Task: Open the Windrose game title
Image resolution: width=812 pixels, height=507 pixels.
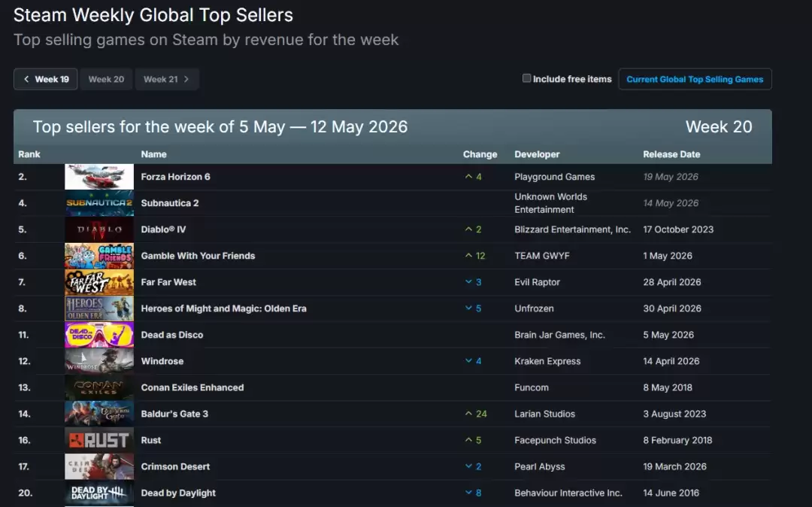Action: (162, 362)
